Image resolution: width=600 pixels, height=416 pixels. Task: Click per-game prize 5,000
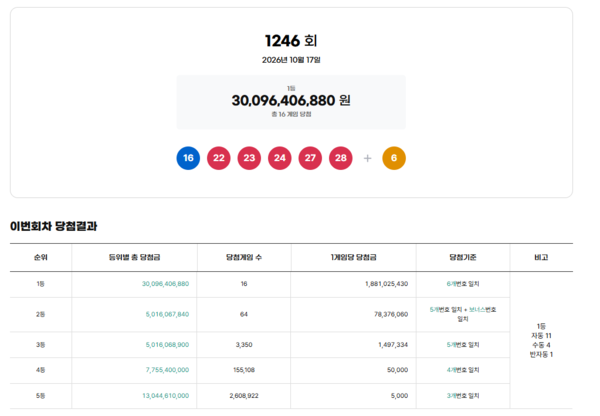click(x=399, y=396)
